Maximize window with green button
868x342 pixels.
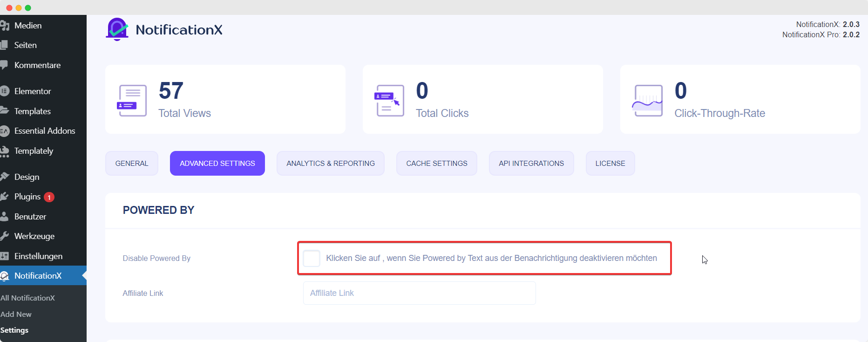(28, 8)
